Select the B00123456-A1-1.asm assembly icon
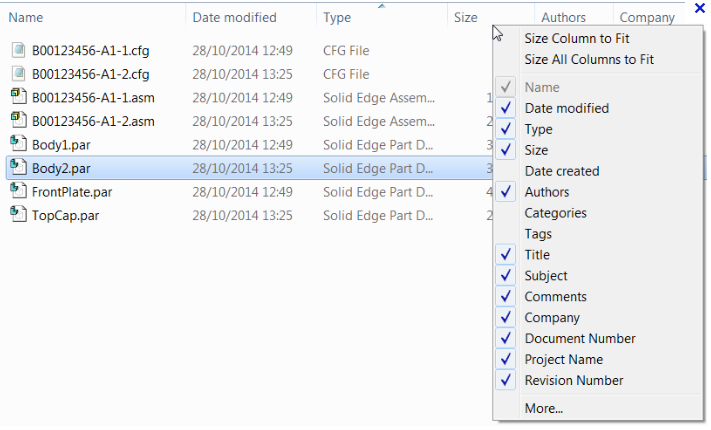Image resolution: width=711 pixels, height=430 pixels. (x=19, y=97)
